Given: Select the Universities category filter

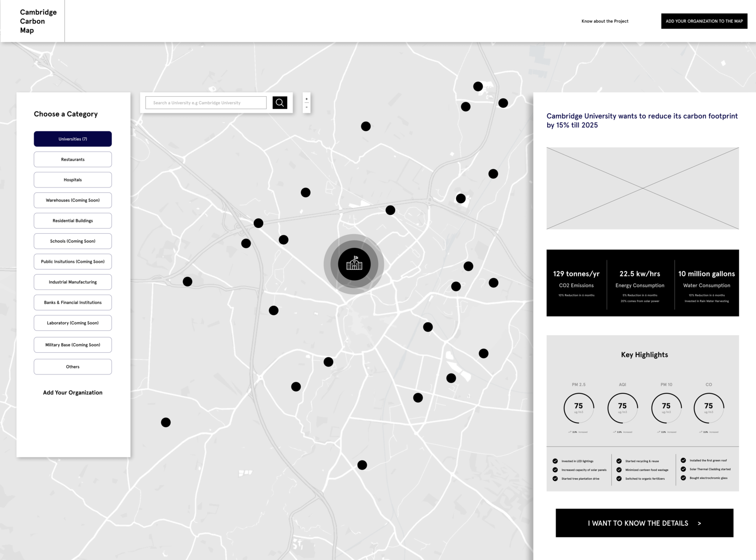Looking at the screenshot, I should click(72, 139).
